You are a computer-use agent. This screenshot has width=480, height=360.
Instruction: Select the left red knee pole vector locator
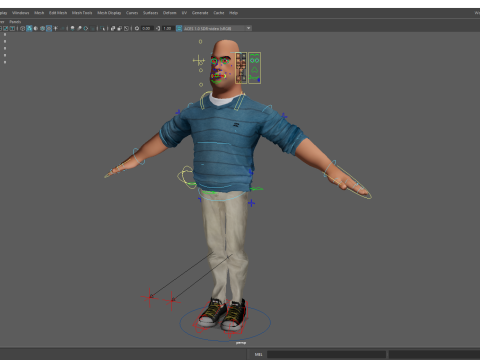point(150,297)
